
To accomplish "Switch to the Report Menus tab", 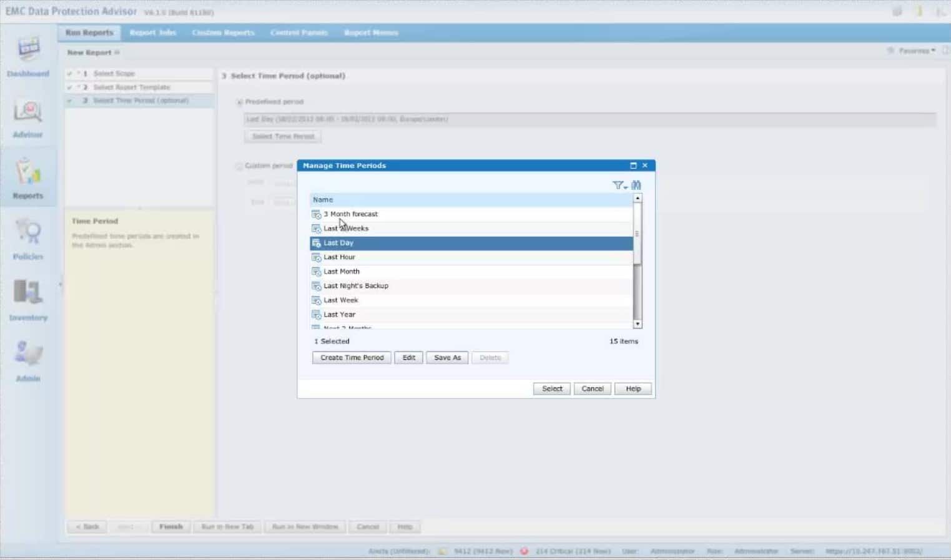I will tap(371, 32).
